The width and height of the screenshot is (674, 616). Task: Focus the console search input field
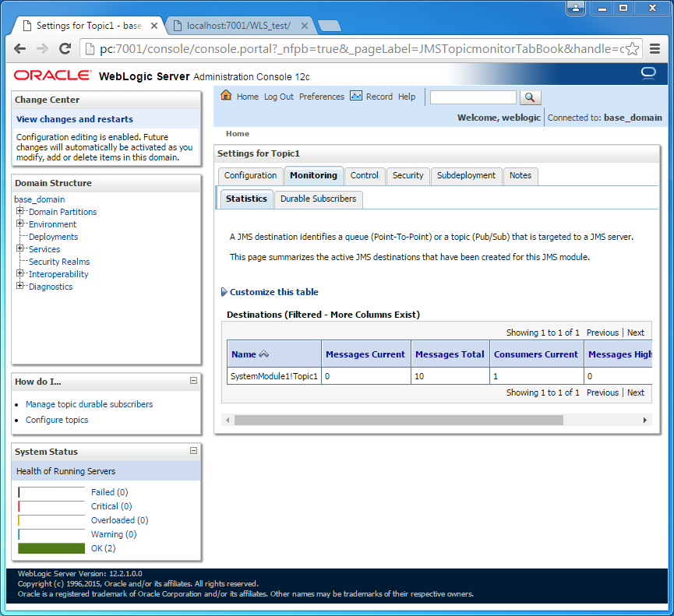click(473, 97)
